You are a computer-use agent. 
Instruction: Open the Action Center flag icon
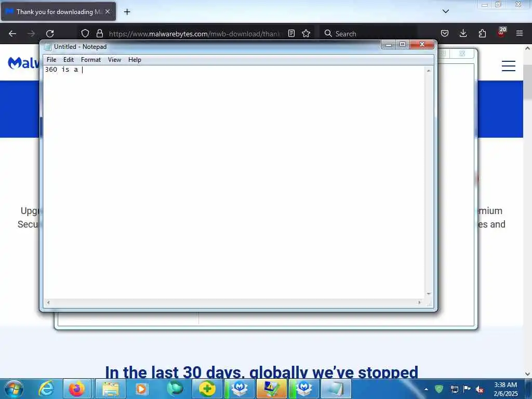(467, 389)
